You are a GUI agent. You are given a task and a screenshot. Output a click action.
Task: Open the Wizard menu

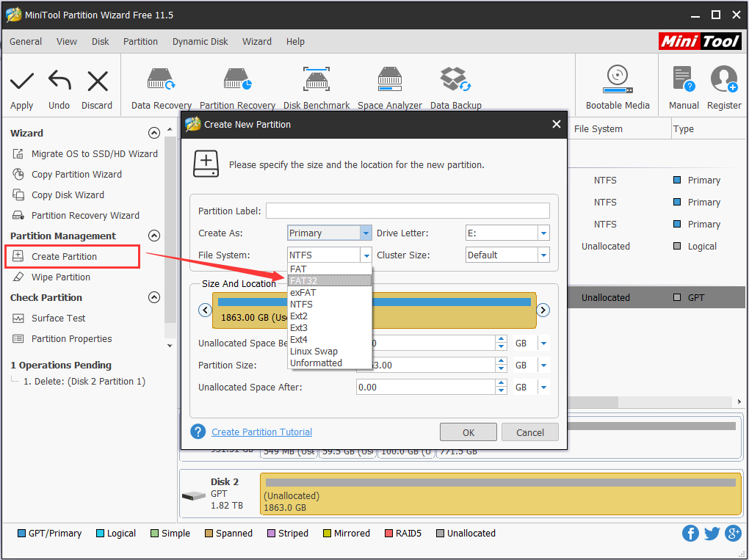pyautogui.click(x=256, y=42)
